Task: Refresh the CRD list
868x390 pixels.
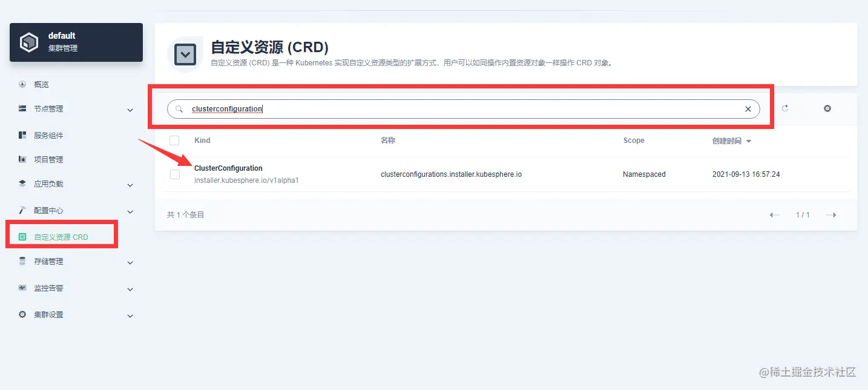Action: click(785, 108)
